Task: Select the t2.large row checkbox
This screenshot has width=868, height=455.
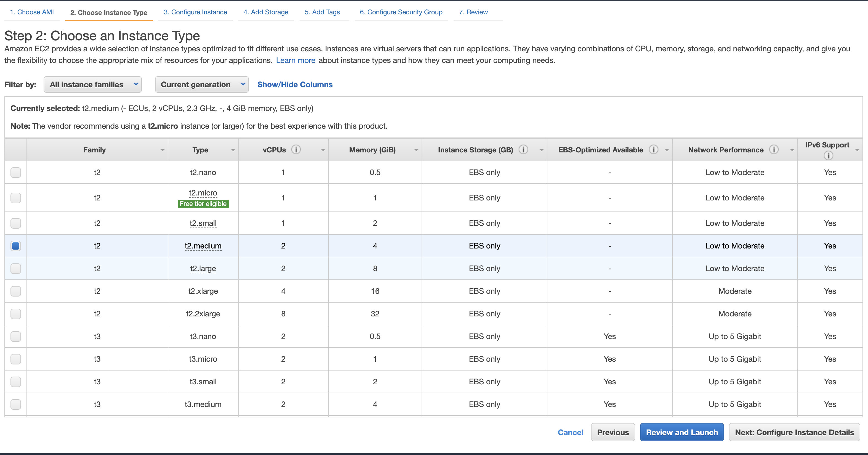Action: 15,268
